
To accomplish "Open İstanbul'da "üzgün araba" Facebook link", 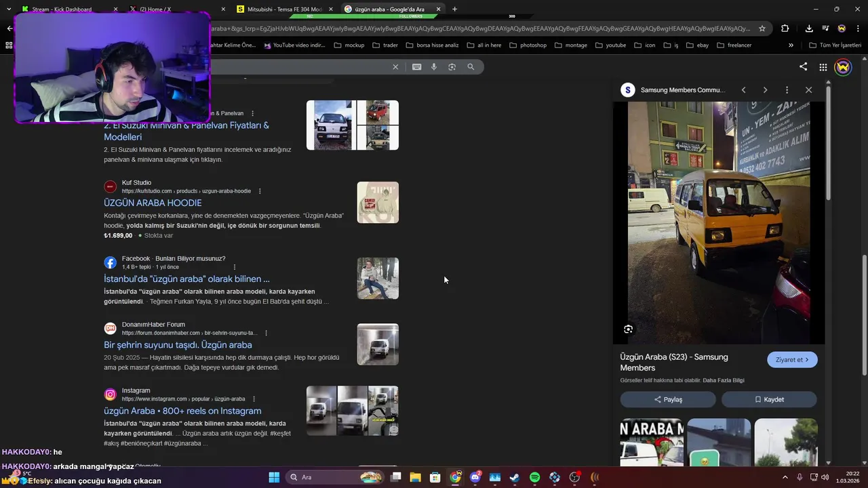I will click(186, 279).
